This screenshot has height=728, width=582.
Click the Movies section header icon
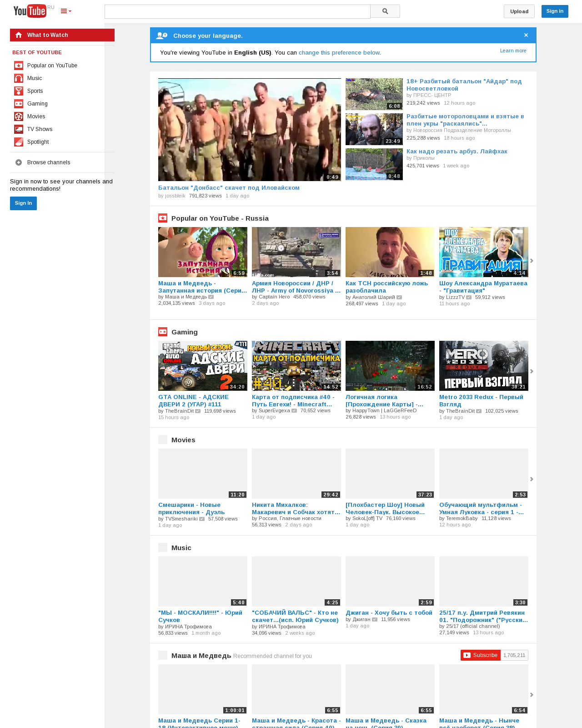coord(163,440)
